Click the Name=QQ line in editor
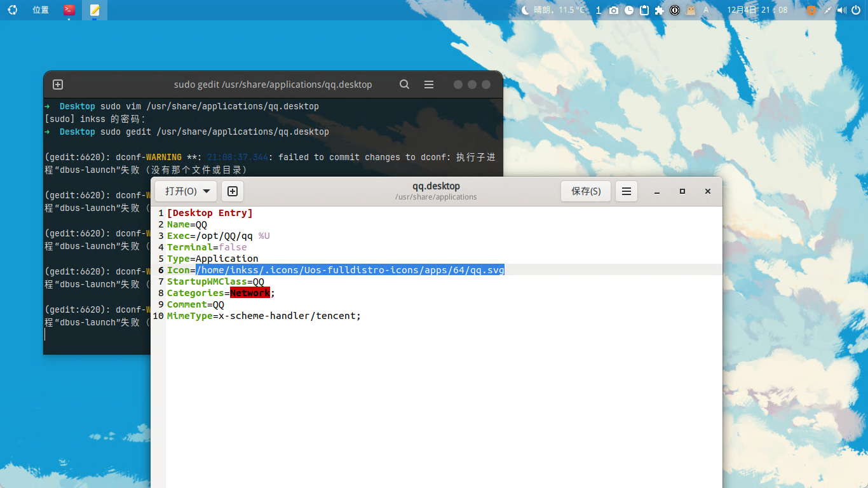 click(187, 224)
